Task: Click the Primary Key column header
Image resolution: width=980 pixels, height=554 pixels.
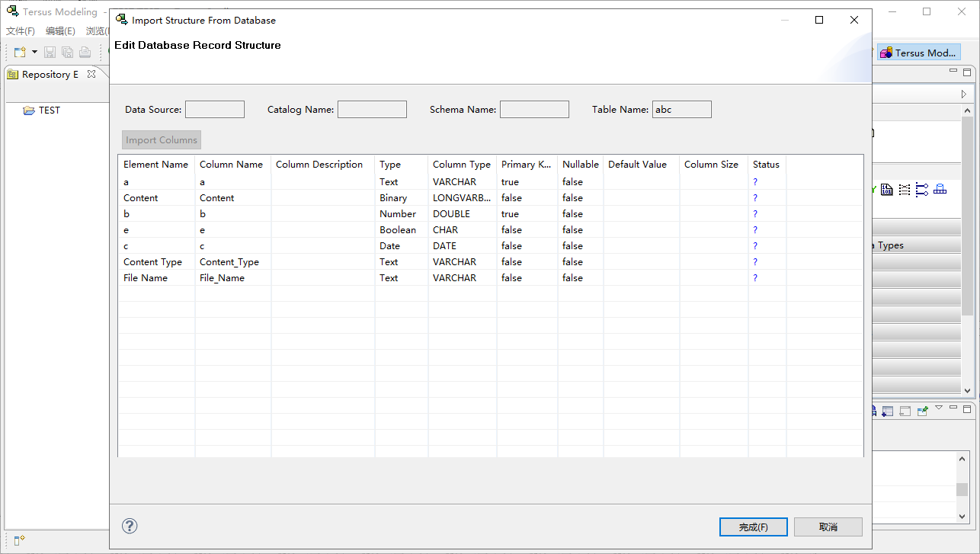Action: [x=527, y=165]
